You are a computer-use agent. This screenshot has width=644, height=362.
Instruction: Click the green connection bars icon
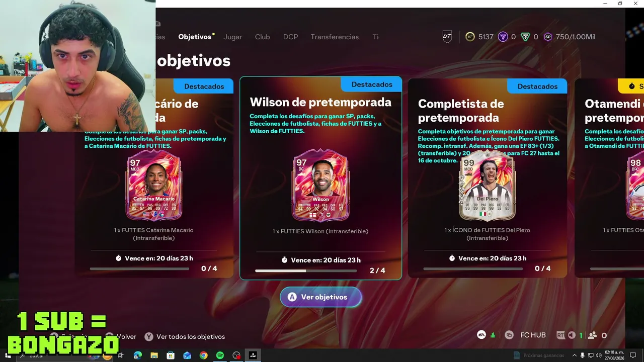[x=493, y=335]
